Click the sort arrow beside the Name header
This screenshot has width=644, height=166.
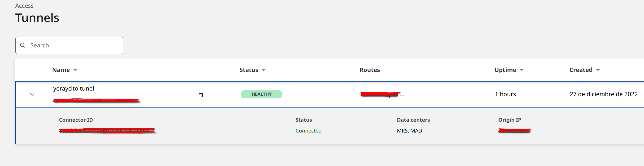[75, 70]
